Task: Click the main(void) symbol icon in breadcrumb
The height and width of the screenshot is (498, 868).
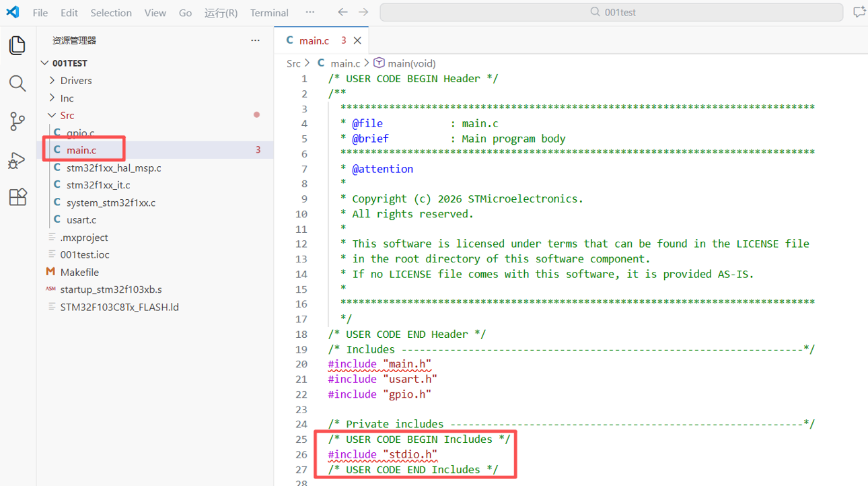Action: point(379,63)
